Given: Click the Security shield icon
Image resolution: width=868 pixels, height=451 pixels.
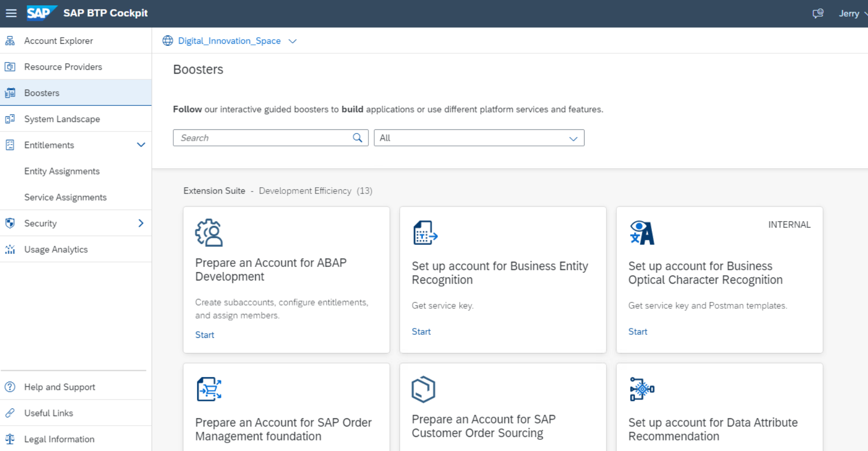Looking at the screenshot, I should pyautogui.click(x=10, y=223).
